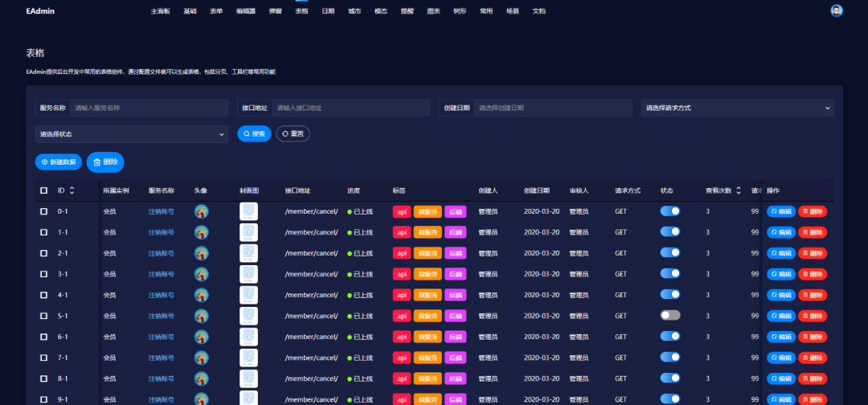Screen dimensions: 868x405
Task: Sort the table by ID column arrows
Action: pyautogui.click(x=72, y=190)
